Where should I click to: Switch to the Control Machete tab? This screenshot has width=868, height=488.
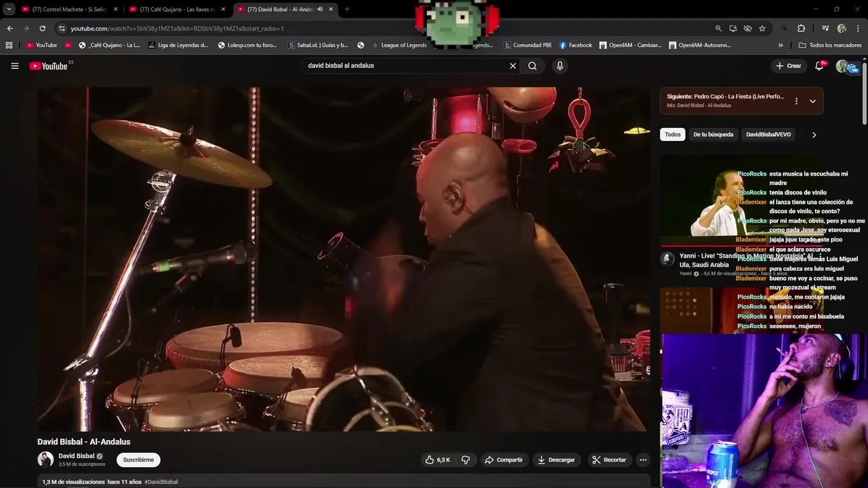(x=70, y=9)
